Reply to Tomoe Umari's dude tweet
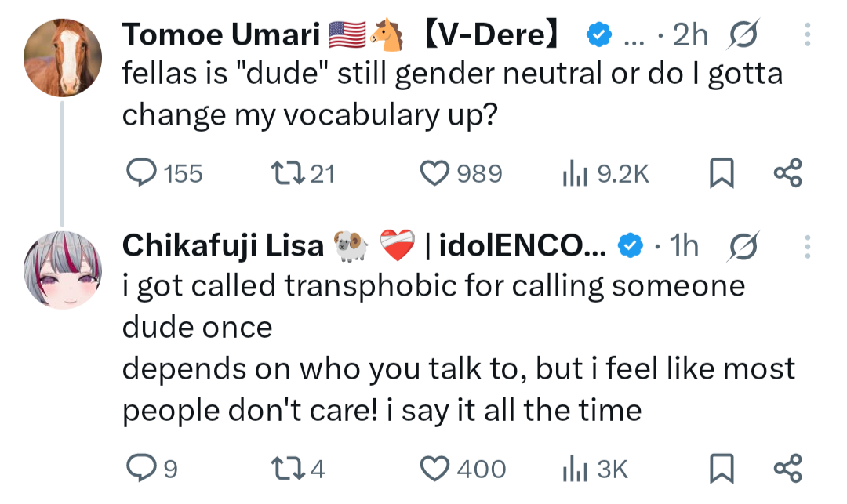The image size is (847, 504). click(x=142, y=173)
